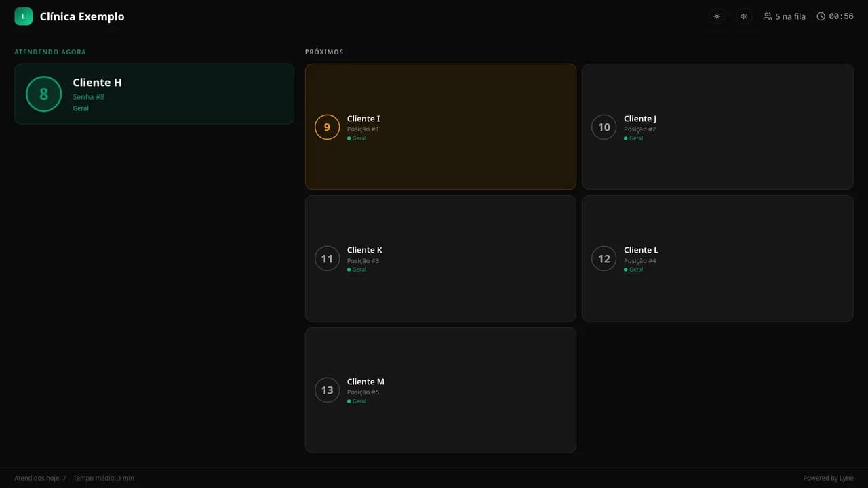Click the people icon beside queue count
Viewport: 868px width, 488px height.
(768, 16)
